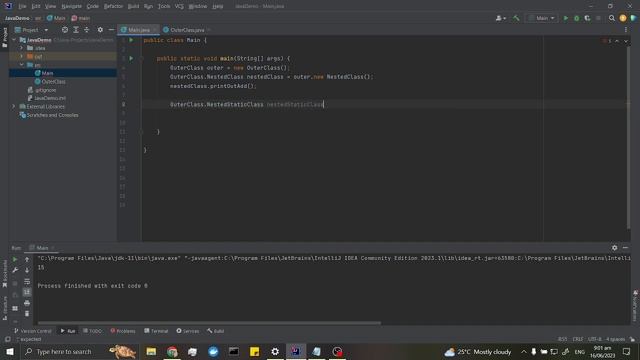
Task: Open the File menu
Action: pyautogui.click(x=22, y=6)
